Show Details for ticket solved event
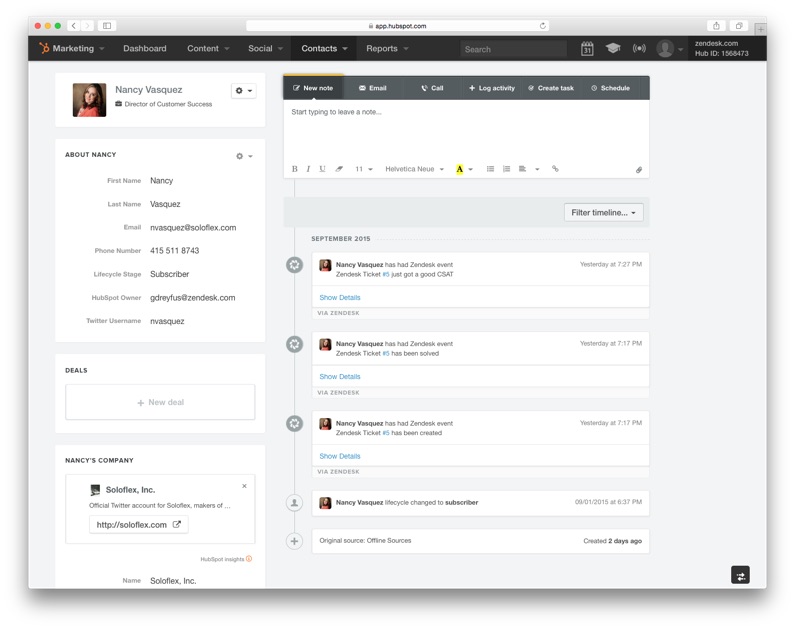Viewport: 794px width, 628px height. pyautogui.click(x=340, y=376)
